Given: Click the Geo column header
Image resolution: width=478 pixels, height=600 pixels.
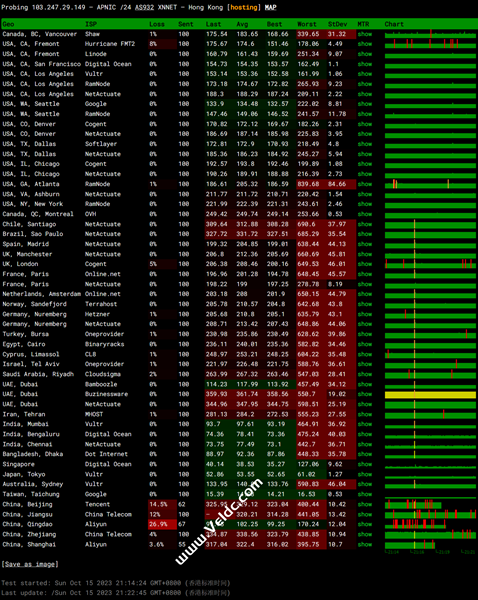Looking at the screenshot, I should tap(8, 24).
